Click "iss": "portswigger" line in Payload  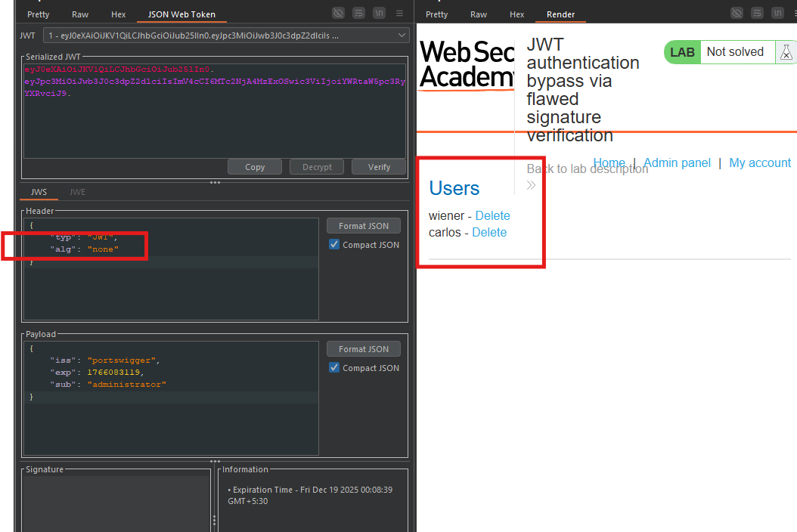pos(104,360)
